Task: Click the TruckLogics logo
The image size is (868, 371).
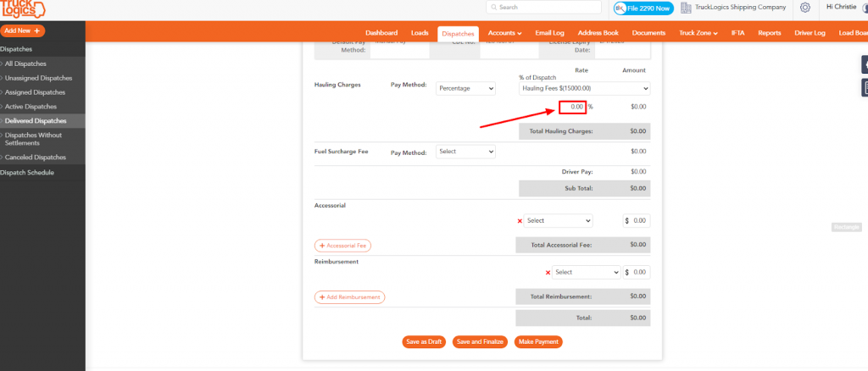Action: (x=23, y=9)
